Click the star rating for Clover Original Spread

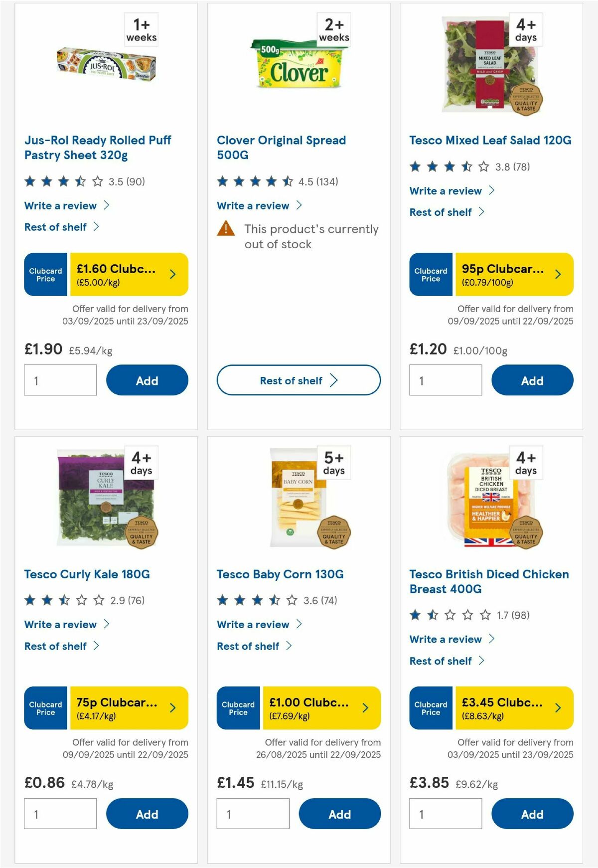pos(254,181)
